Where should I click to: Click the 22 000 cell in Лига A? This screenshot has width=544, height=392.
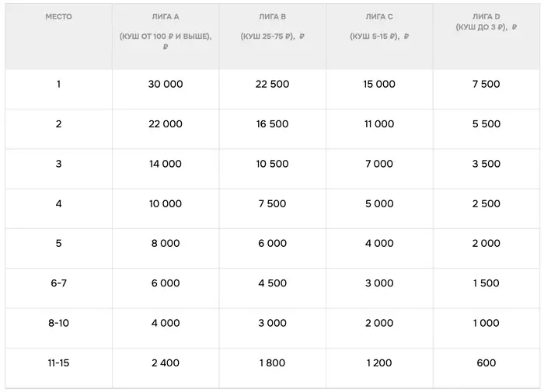pos(166,124)
